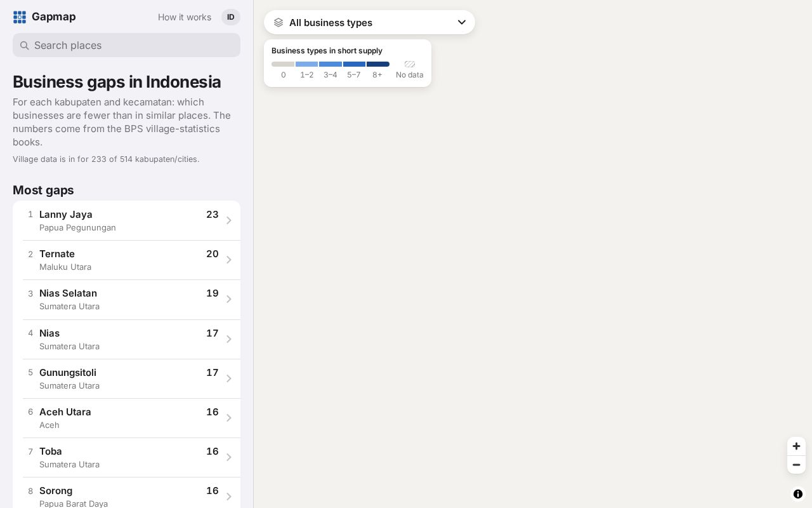Click the Most gaps heading
This screenshot has height=508, width=812.
coord(43,190)
